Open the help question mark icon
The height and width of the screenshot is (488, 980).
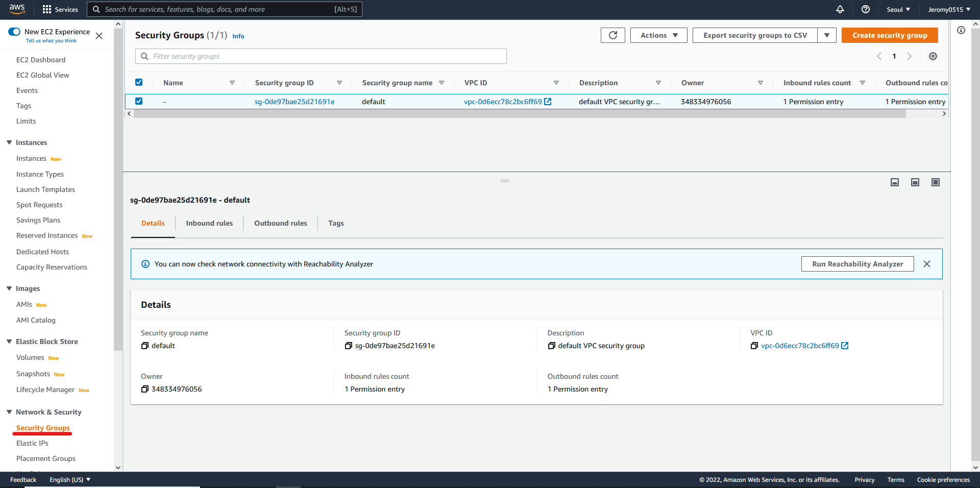pyautogui.click(x=866, y=9)
